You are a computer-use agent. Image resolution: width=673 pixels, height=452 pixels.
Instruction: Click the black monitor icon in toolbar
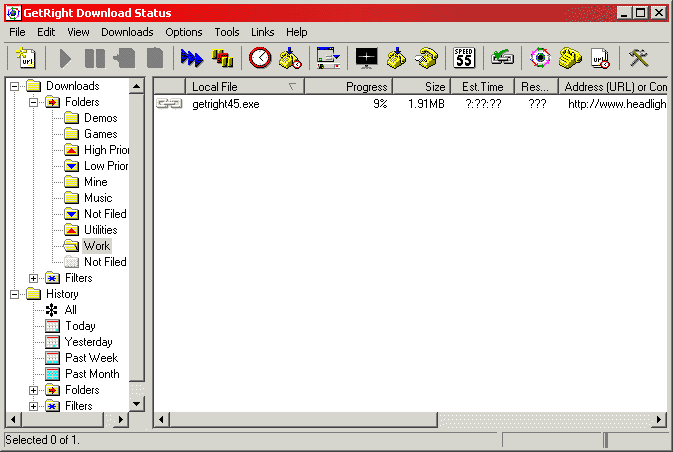(367, 58)
